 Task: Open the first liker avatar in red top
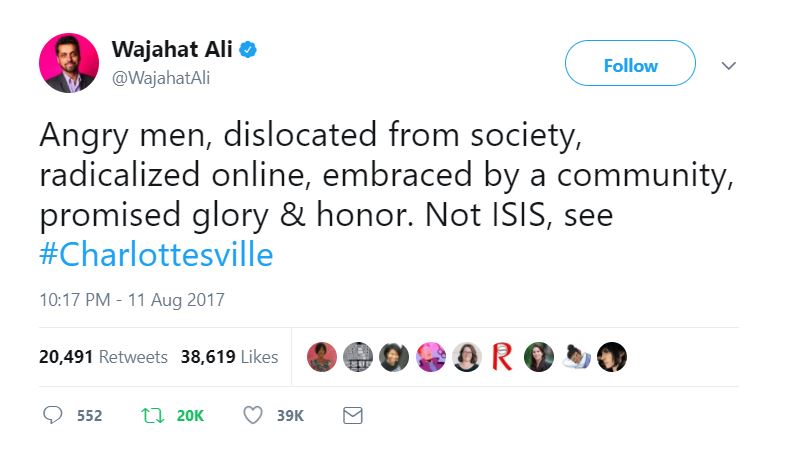(321, 357)
